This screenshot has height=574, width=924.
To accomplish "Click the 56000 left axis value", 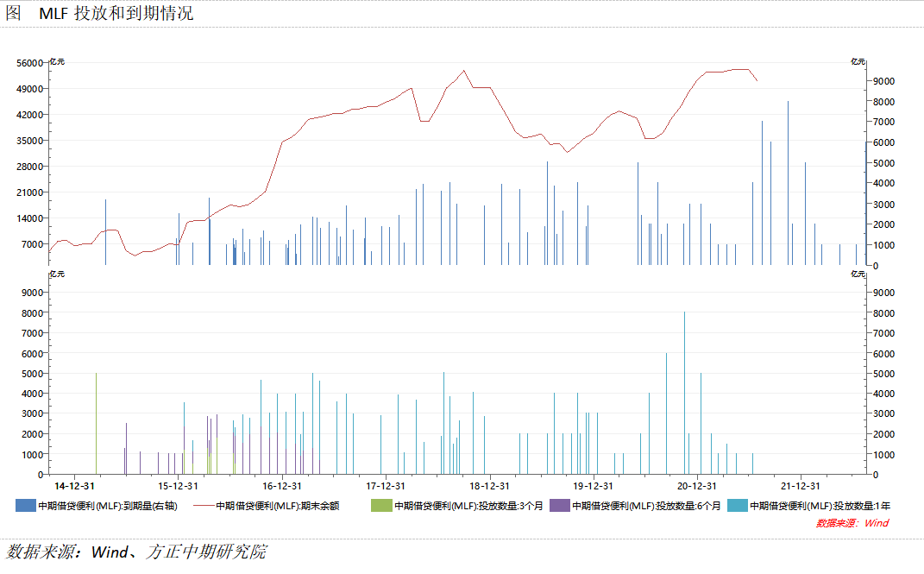I will click(30, 63).
